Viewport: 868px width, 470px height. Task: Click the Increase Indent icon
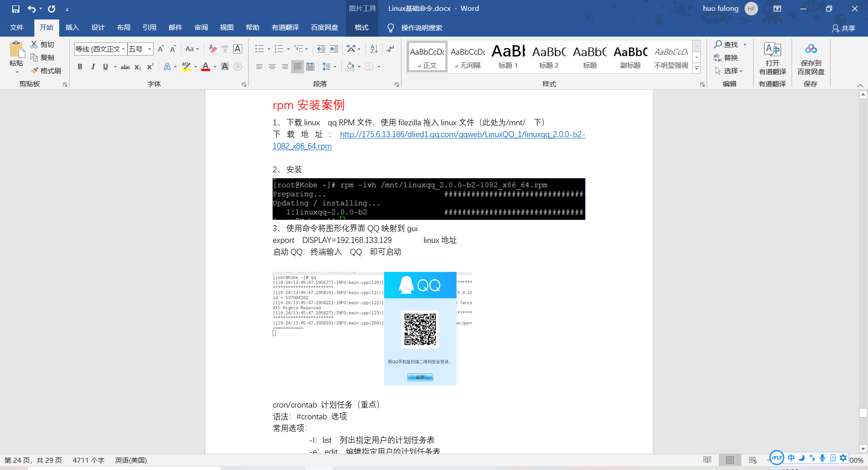pos(334,49)
